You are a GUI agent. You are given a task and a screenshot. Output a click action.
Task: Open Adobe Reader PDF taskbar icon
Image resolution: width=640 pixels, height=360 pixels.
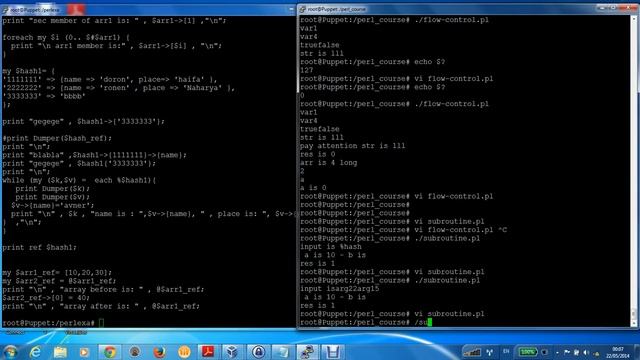click(208, 352)
